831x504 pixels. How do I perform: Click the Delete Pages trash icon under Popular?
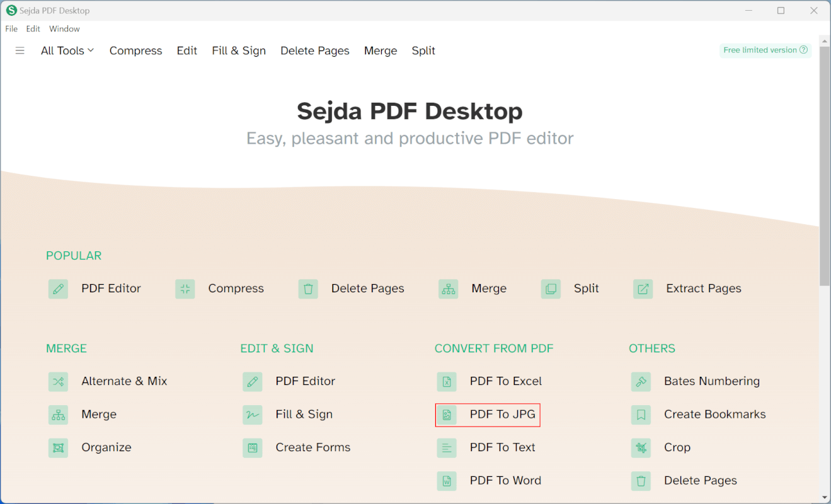click(x=308, y=289)
